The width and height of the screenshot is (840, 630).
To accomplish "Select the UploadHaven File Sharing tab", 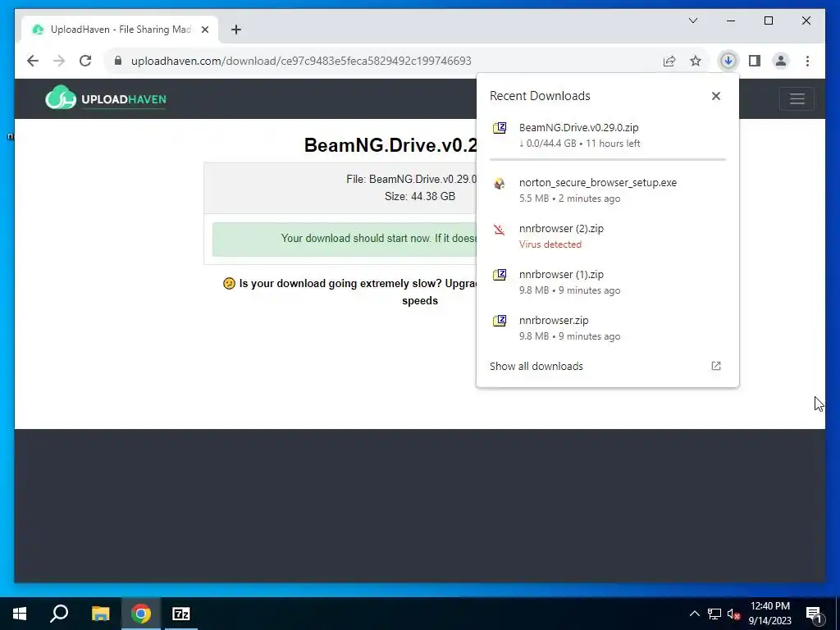I will click(x=120, y=30).
